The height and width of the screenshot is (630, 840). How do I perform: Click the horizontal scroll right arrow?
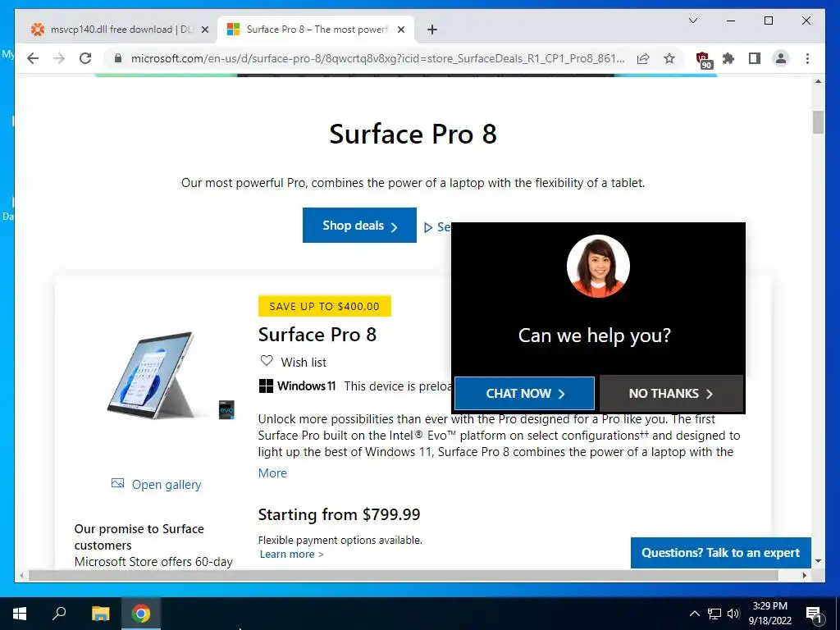coord(804,575)
